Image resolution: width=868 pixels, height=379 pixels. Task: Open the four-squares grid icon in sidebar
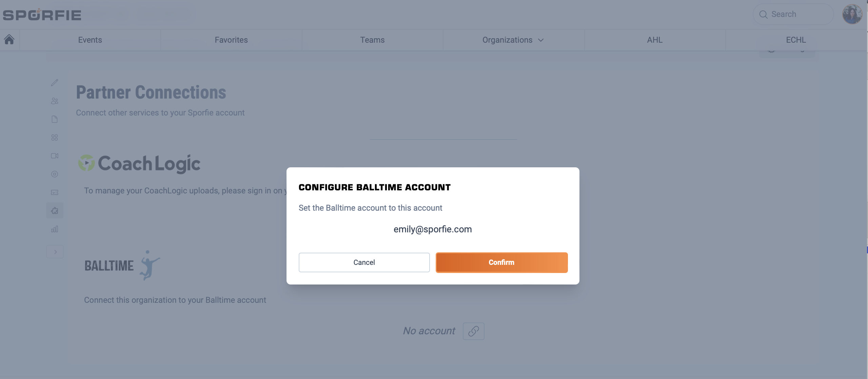pos(55,138)
